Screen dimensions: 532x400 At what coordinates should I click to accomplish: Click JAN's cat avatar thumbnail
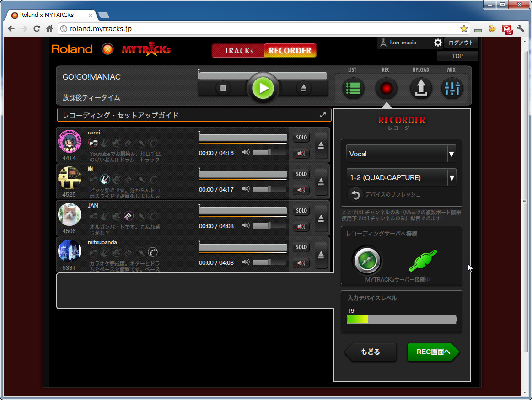coord(70,214)
